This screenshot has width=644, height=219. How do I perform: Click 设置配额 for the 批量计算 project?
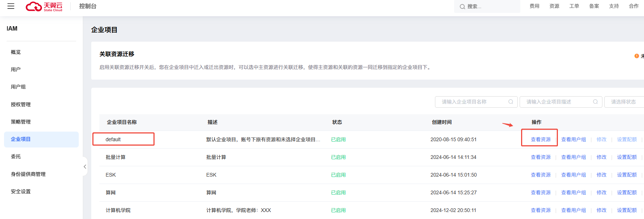point(627,157)
